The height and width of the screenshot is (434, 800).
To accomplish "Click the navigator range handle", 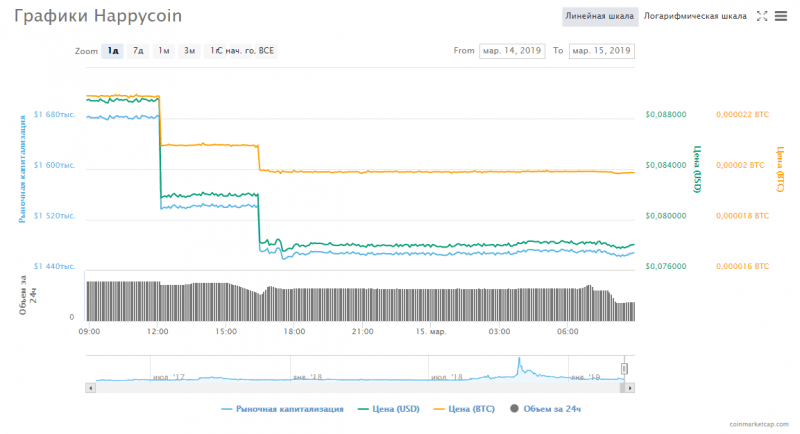I will coord(624,368).
